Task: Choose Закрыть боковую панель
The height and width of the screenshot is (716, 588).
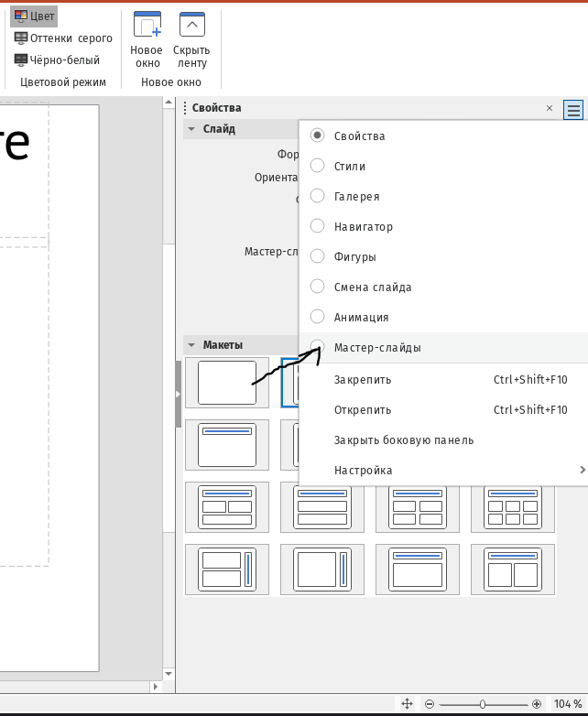Action: coord(443,439)
